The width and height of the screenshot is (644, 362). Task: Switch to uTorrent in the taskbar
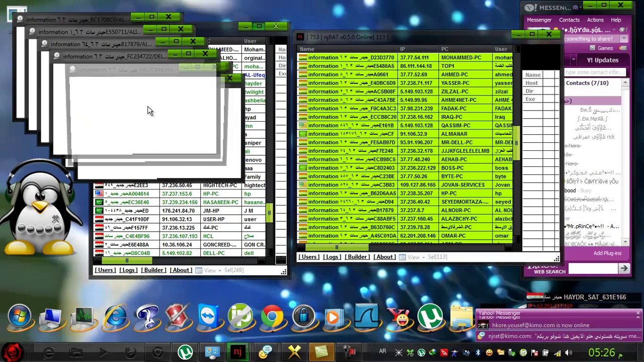click(185, 352)
